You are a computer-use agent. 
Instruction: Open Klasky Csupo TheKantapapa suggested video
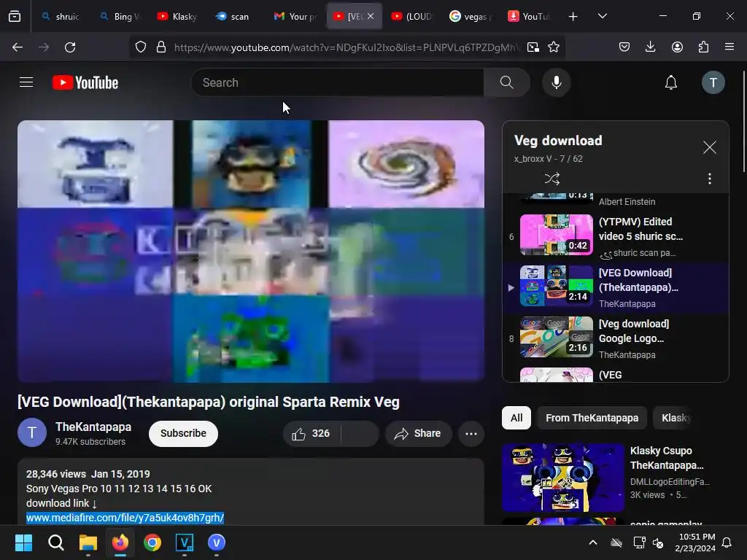[x=614, y=477]
